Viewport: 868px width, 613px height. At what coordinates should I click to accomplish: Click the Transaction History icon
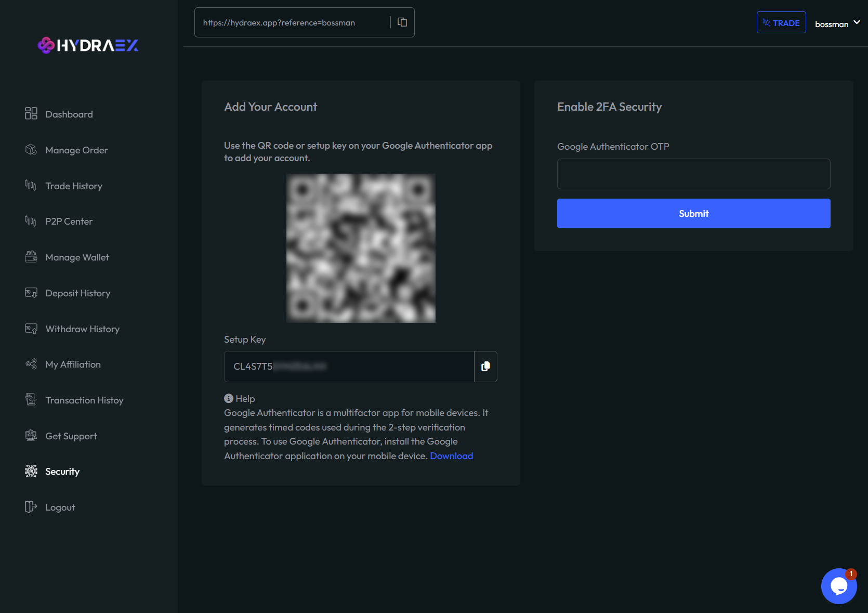tap(31, 399)
